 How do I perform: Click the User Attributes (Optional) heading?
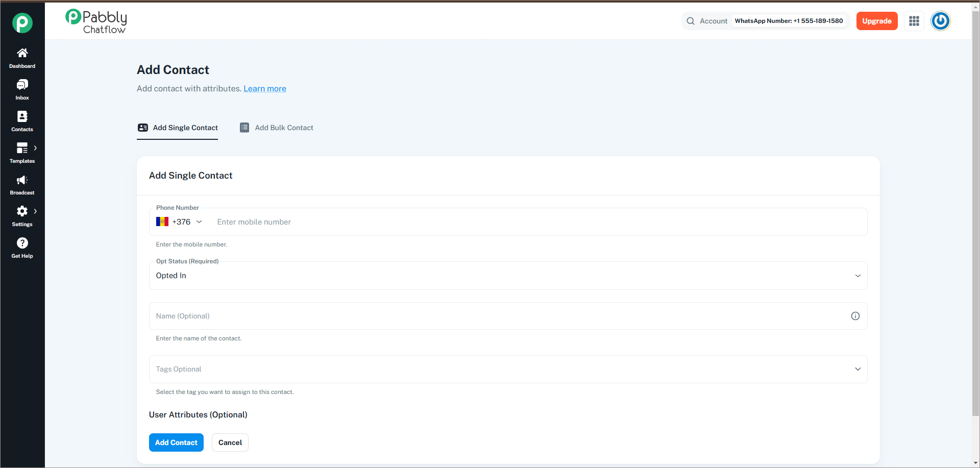(x=198, y=415)
